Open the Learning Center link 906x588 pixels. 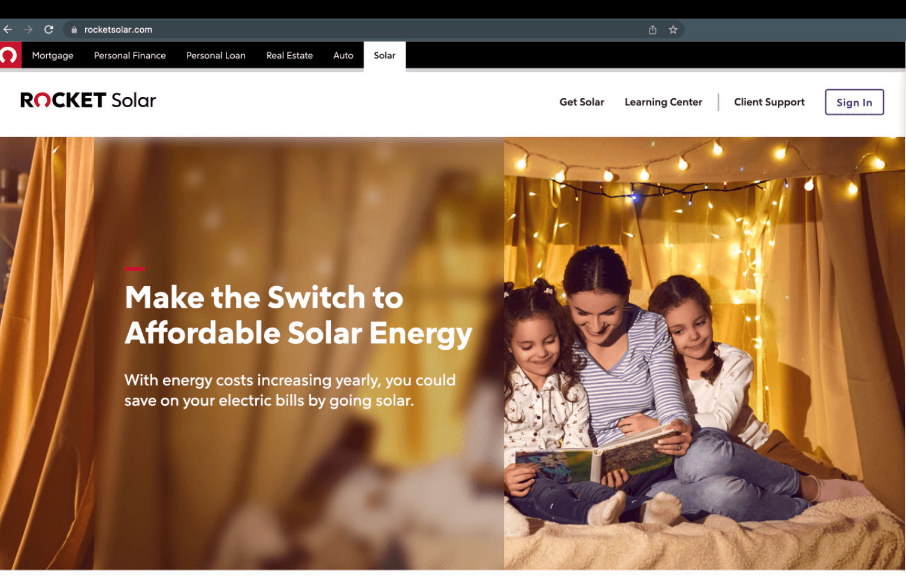point(663,102)
